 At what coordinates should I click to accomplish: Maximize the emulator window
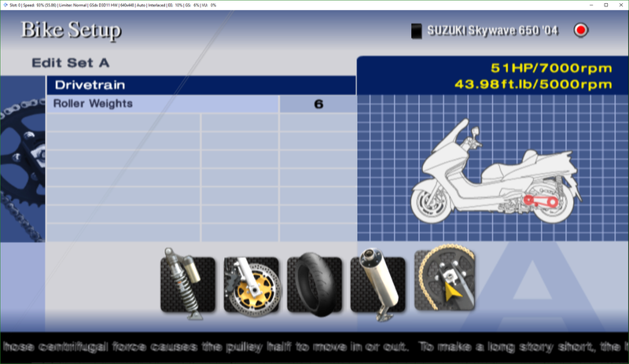coord(606,6)
